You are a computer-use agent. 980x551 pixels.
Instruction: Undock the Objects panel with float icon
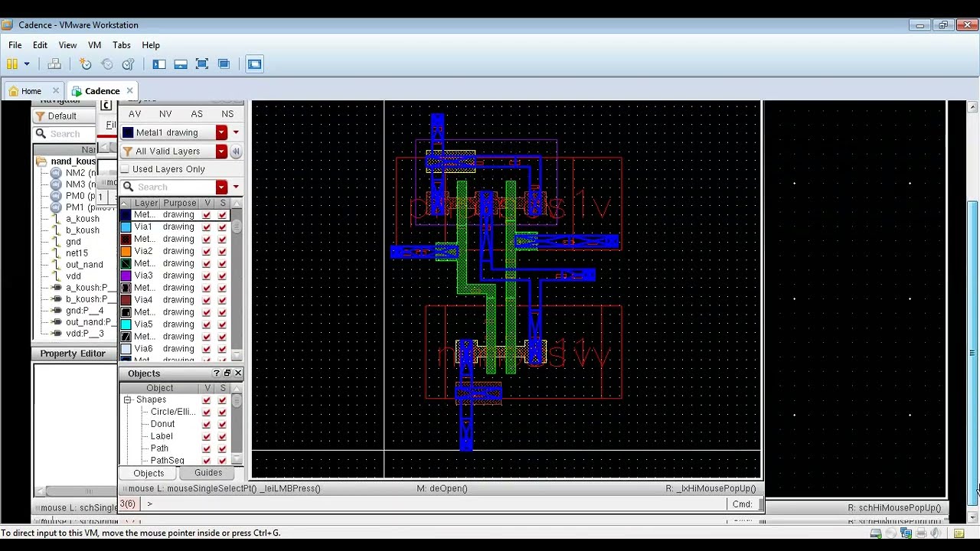coord(227,373)
